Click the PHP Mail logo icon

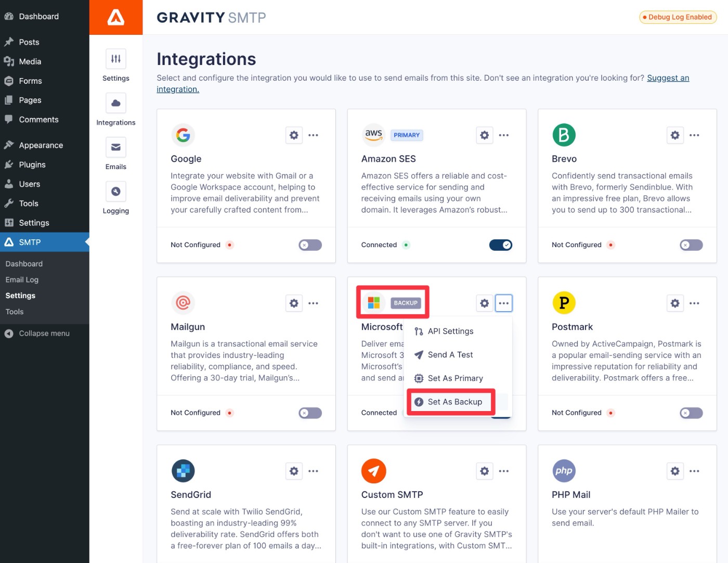[564, 471]
